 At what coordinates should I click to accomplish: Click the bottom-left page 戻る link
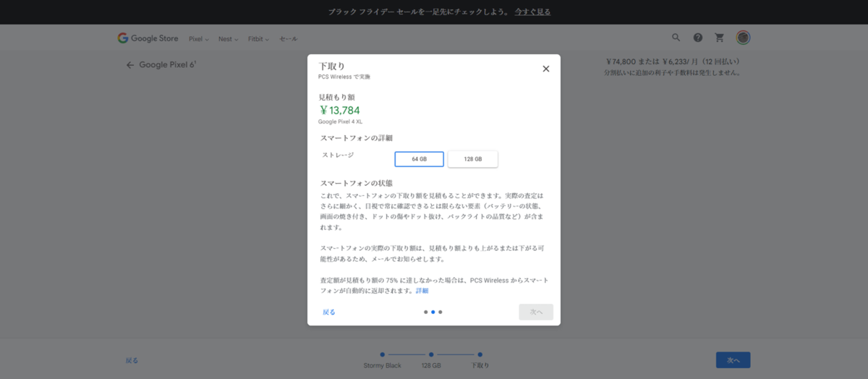132,360
